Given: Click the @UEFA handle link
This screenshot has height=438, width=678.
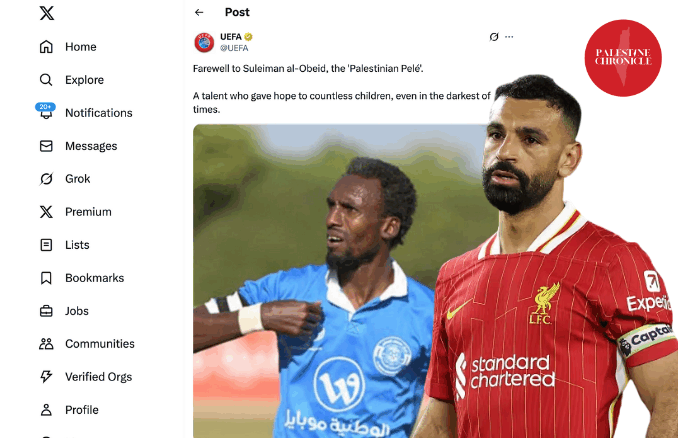Looking at the screenshot, I should tap(234, 47).
